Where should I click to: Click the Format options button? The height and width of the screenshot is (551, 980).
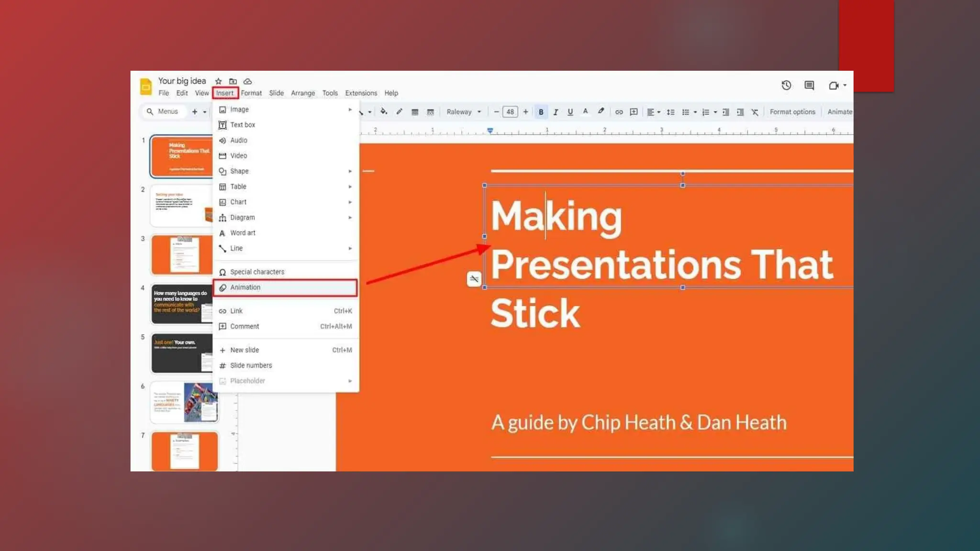[x=792, y=112]
